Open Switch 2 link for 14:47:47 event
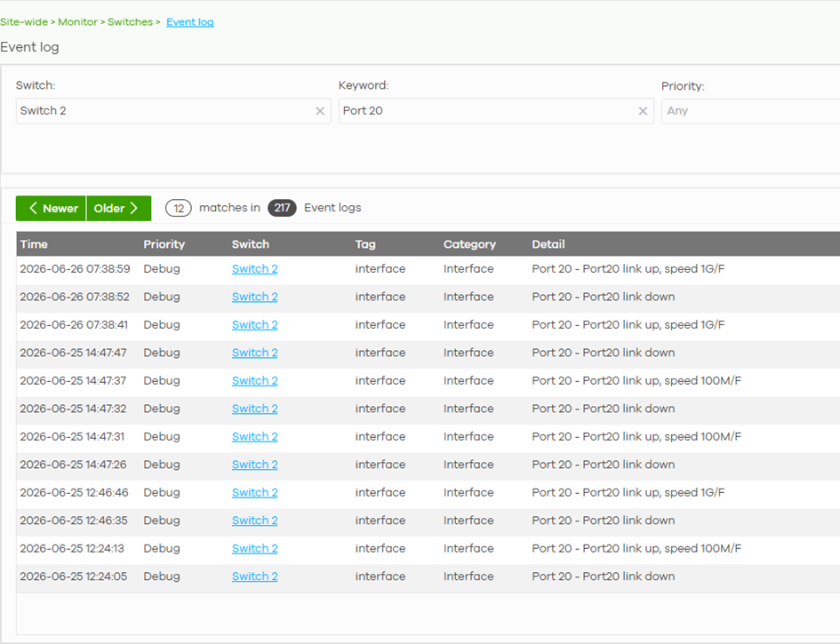The height and width of the screenshot is (644, 840). point(254,353)
